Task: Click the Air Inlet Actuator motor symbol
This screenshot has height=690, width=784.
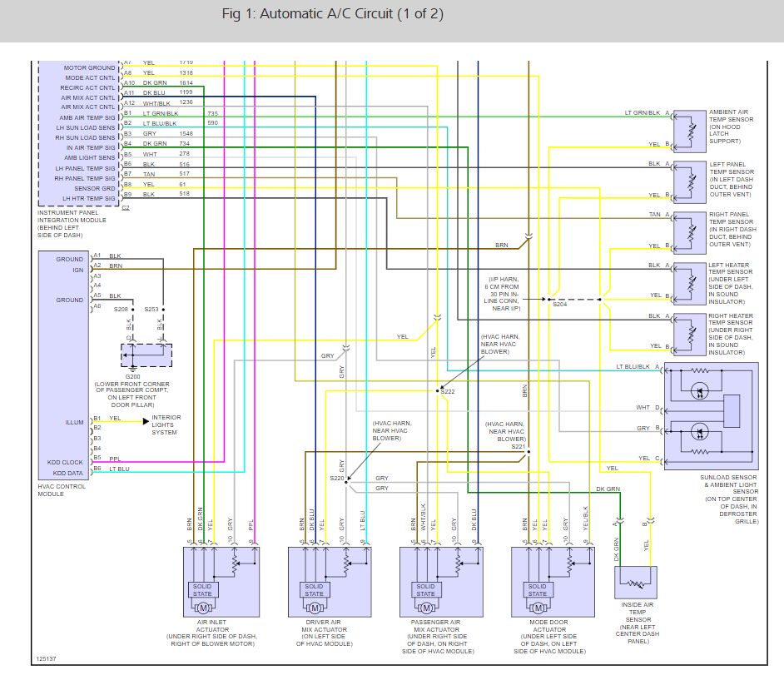Action: [203, 608]
